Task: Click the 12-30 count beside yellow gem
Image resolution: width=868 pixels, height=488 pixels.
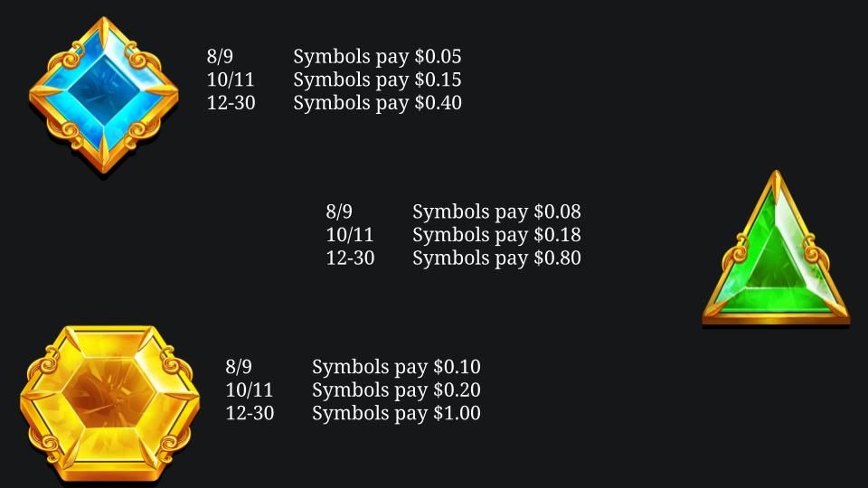Action: 250,414
